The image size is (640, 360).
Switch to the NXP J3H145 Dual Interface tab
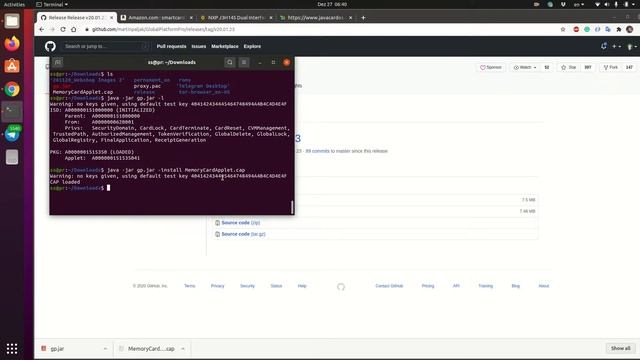coord(236,18)
